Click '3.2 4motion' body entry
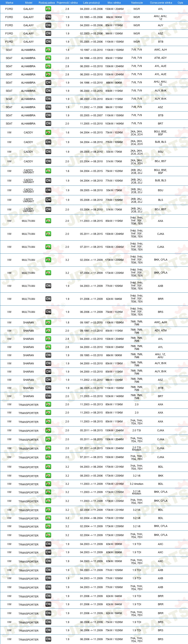Screen dimensions: 188x644 tap(137, 484)
